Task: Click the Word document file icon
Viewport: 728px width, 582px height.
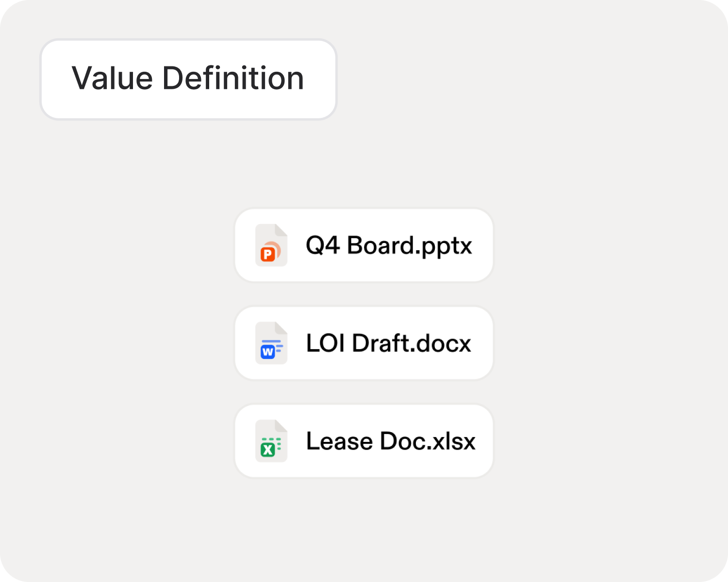Action: pyautogui.click(x=271, y=343)
